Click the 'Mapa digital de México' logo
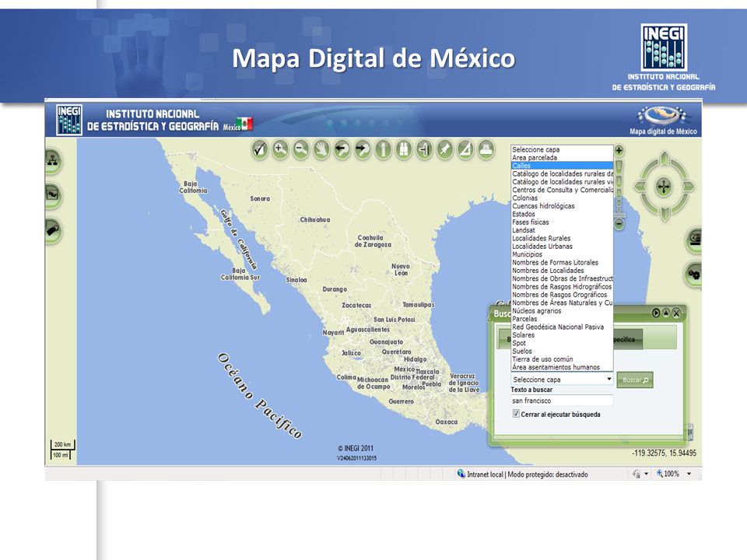747x560 pixels. [664, 121]
